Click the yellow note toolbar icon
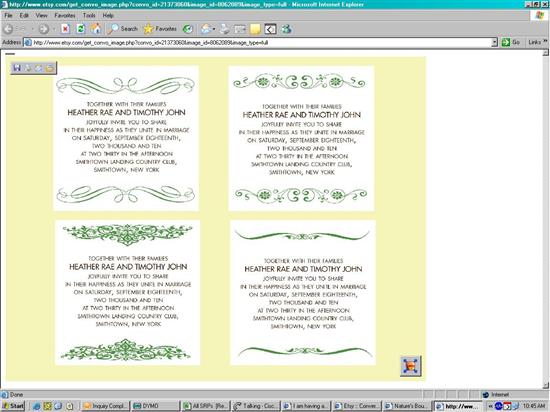The height and width of the screenshot is (412, 550). pyautogui.click(x=255, y=29)
